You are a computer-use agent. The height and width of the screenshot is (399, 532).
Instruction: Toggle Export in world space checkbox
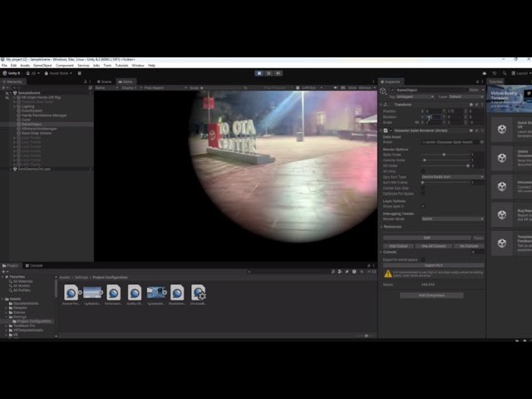[x=423, y=259]
